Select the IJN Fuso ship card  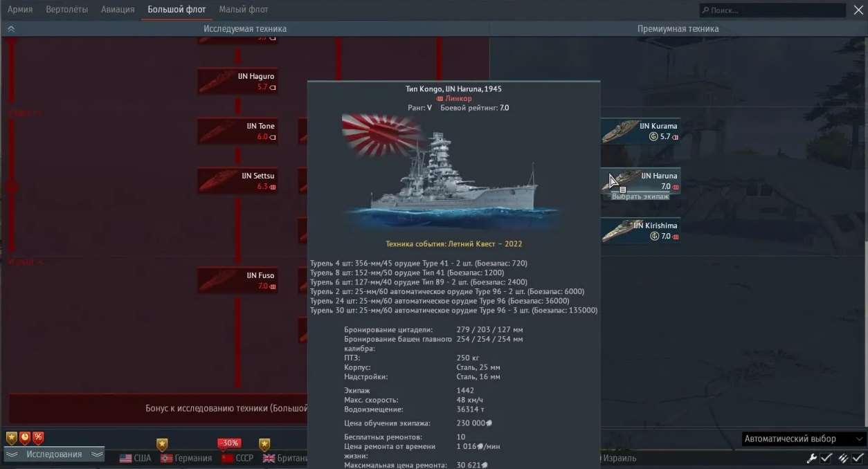click(237, 280)
